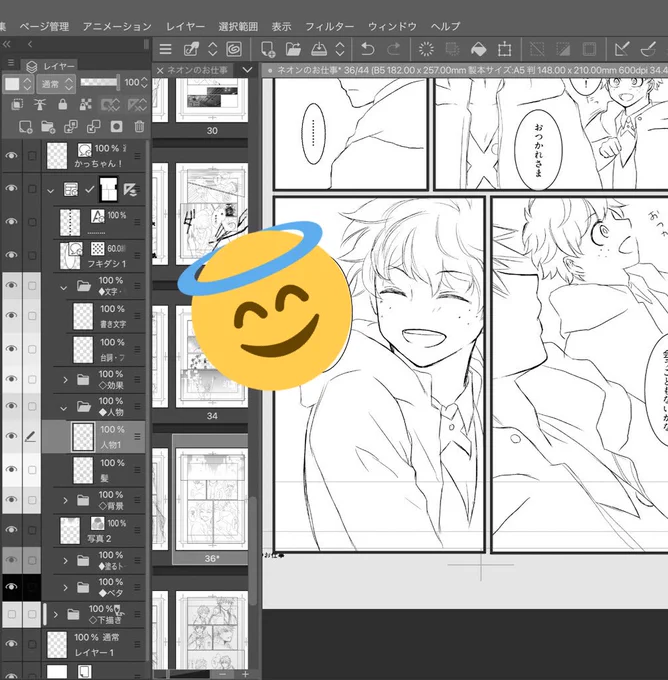
Task: Open the ヘルプ menu
Action: (445, 26)
